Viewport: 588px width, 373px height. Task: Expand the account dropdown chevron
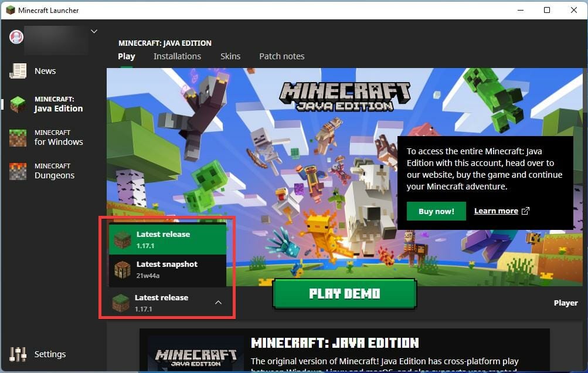[94, 31]
